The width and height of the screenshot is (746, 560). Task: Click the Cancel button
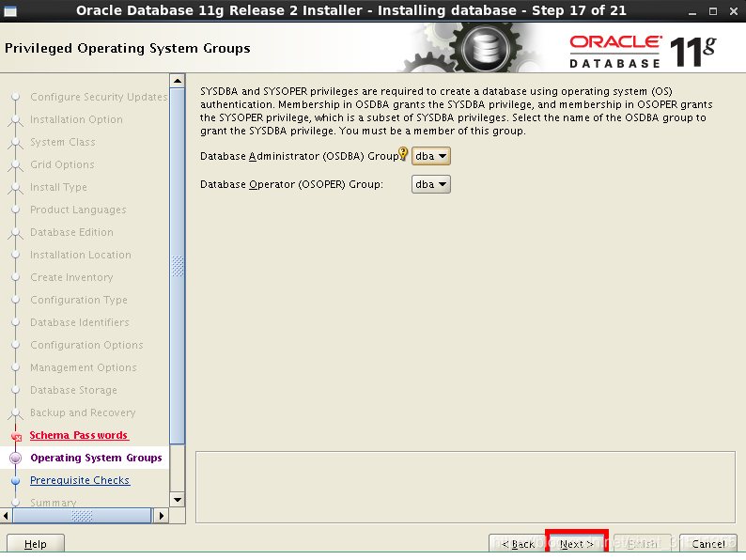pos(707,543)
